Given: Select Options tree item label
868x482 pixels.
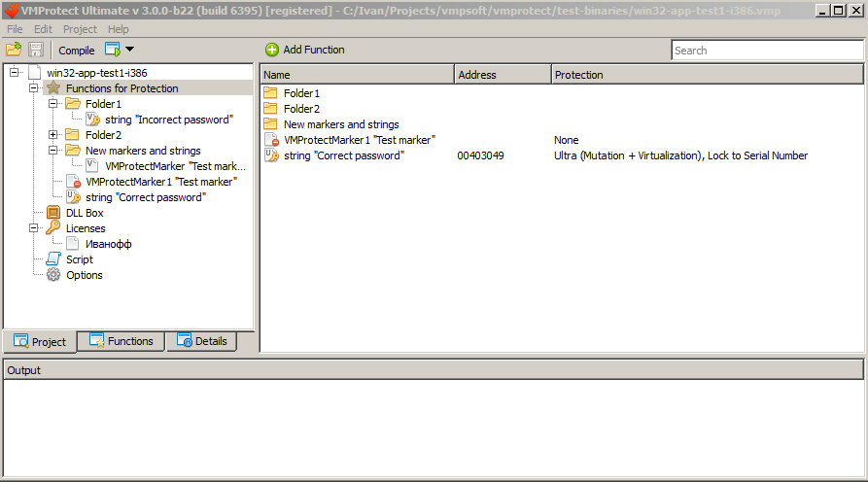Looking at the screenshot, I should (x=85, y=275).
